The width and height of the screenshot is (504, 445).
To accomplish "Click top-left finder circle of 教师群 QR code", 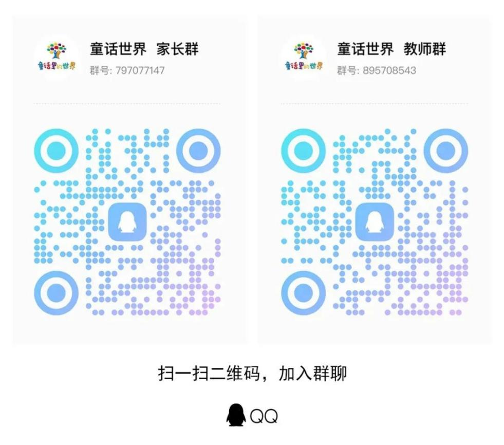I will [304, 151].
